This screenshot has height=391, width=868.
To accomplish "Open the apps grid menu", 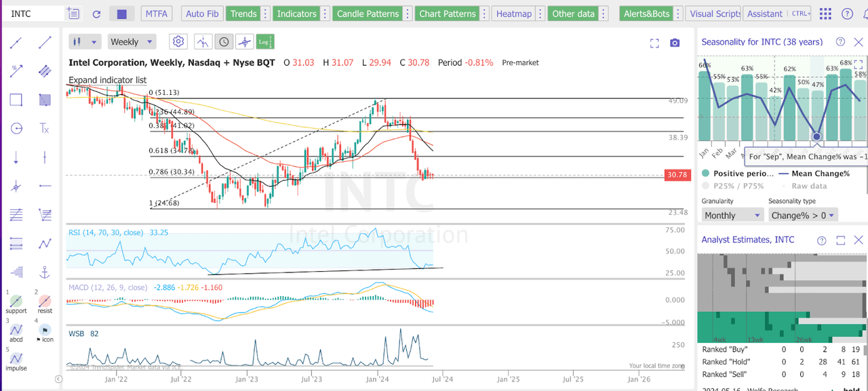I will click(x=825, y=14).
